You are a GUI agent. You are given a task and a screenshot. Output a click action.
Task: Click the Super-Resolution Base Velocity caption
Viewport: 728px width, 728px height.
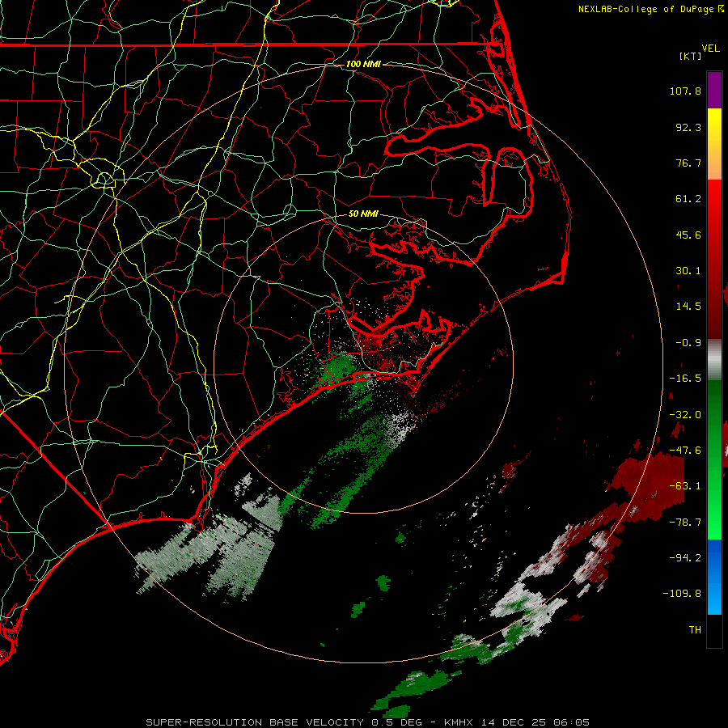(368, 722)
